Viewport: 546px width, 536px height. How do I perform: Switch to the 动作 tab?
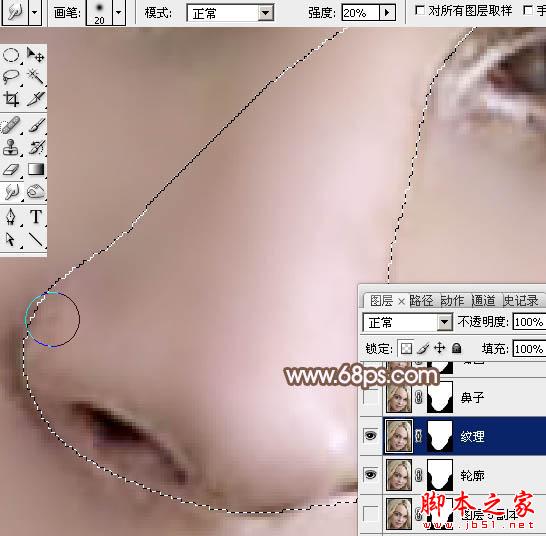point(452,301)
